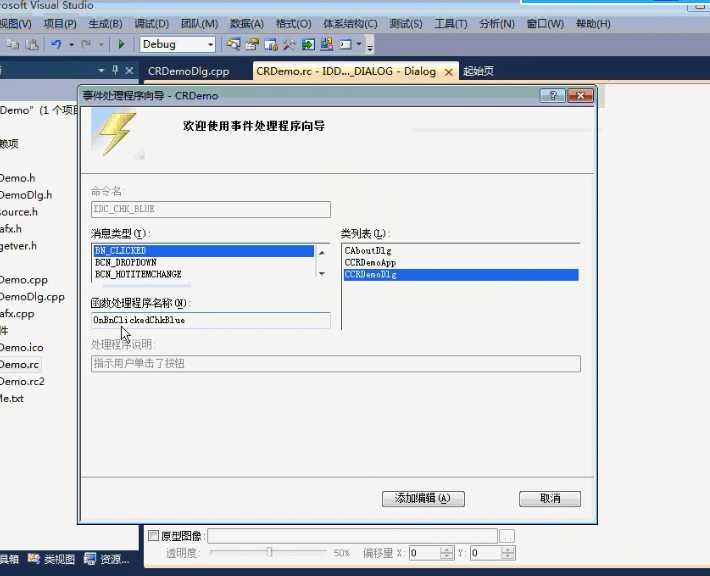The height and width of the screenshot is (576, 710).
Task: Switch to the CRDemoDlg.cpp tab
Action: tap(188, 72)
